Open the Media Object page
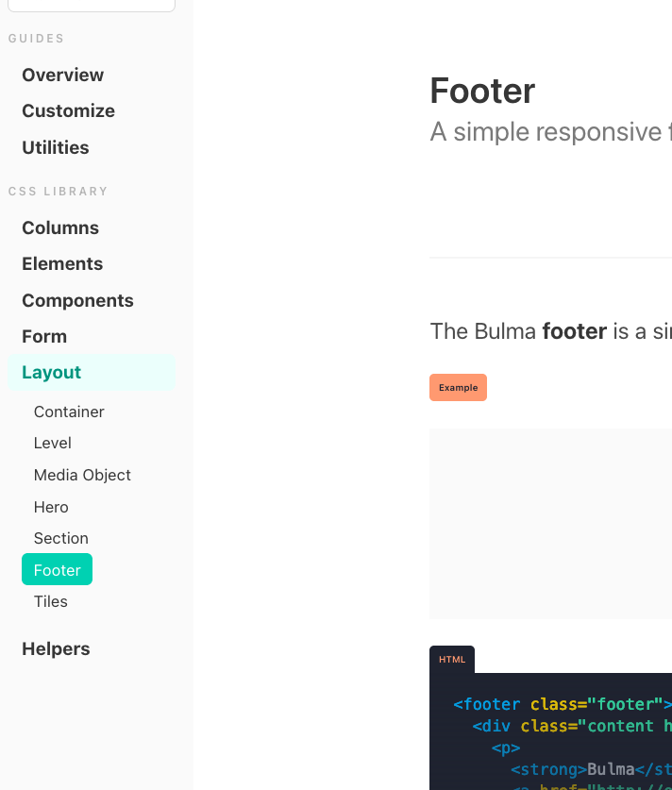 click(82, 475)
